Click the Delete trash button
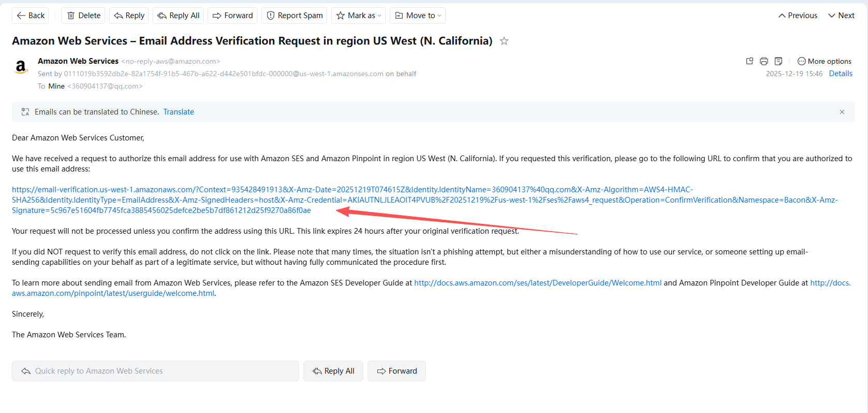The height and width of the screenshot is (413, 868). point(83,16)
